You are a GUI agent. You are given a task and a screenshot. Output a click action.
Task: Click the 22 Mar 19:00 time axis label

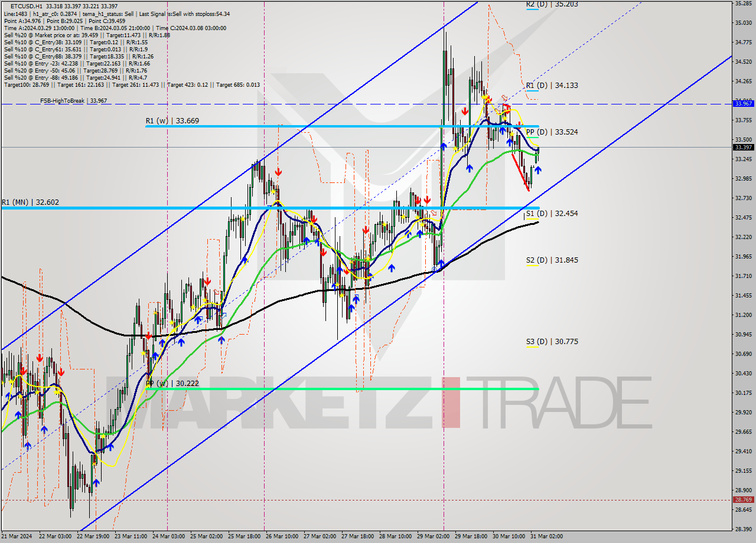[x=93, y=537]
